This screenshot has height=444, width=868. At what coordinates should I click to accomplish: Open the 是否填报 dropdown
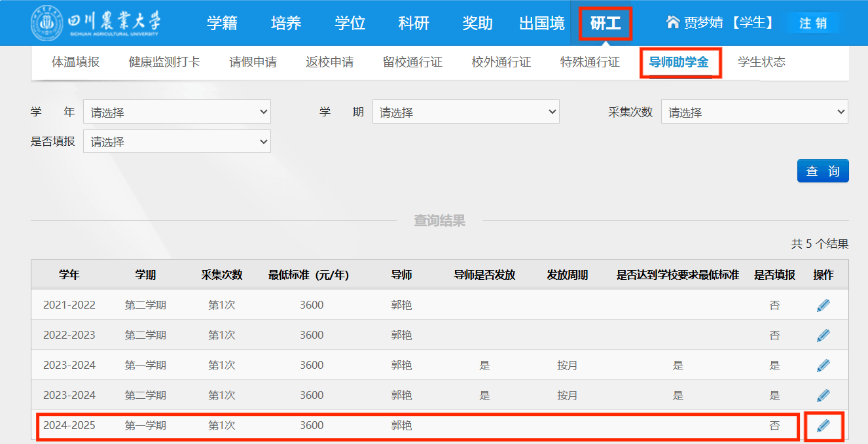coord(177,141)
